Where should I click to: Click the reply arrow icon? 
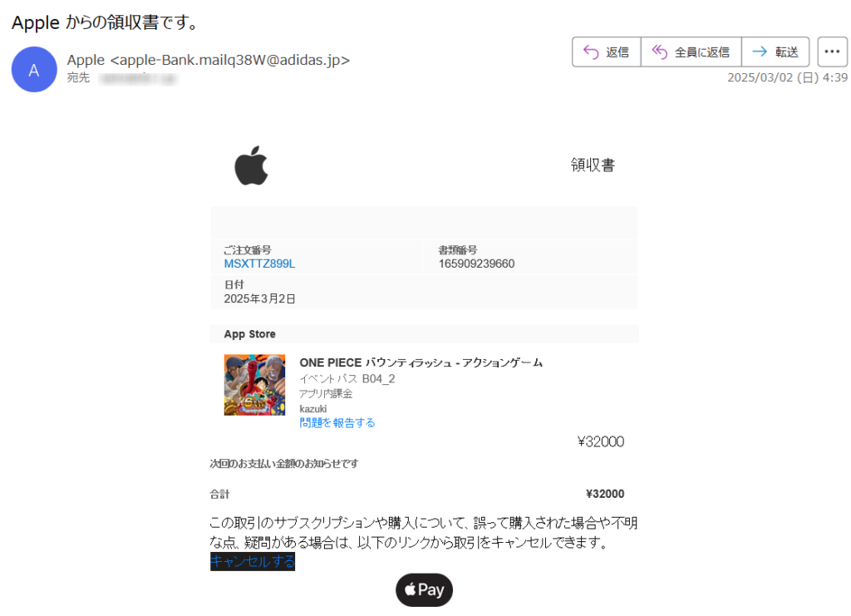[x=591, y=52]
